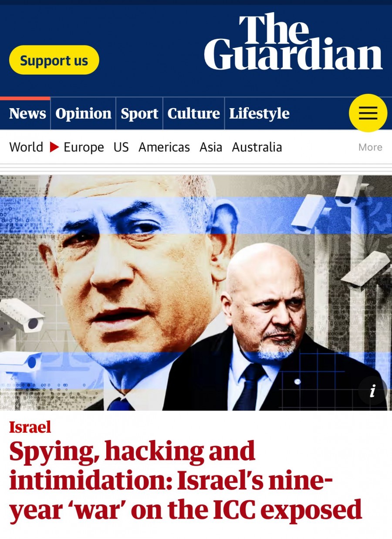Navigate to Europe news

(x=84, y=147)
